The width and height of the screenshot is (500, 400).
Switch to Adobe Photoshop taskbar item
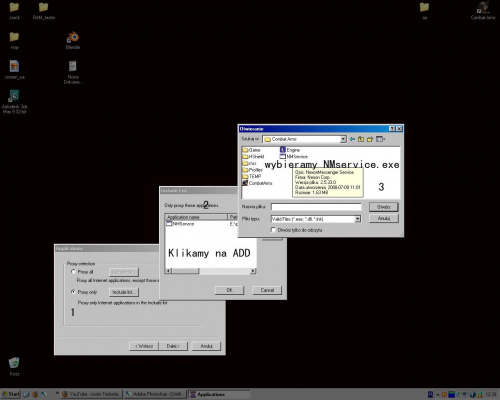tap(155, 394)
